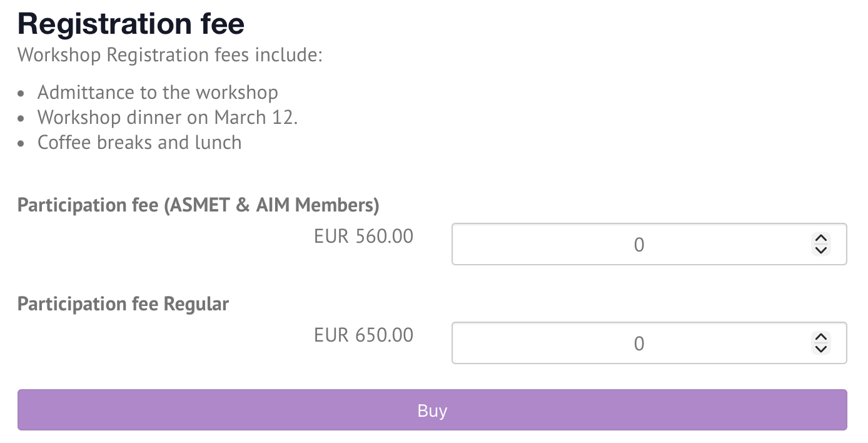This screenshot has width=868, height=443.
Task: Increase ASMET & AIM Members ticket quantity
Action: pyautogui.click(x=820, y=238)
